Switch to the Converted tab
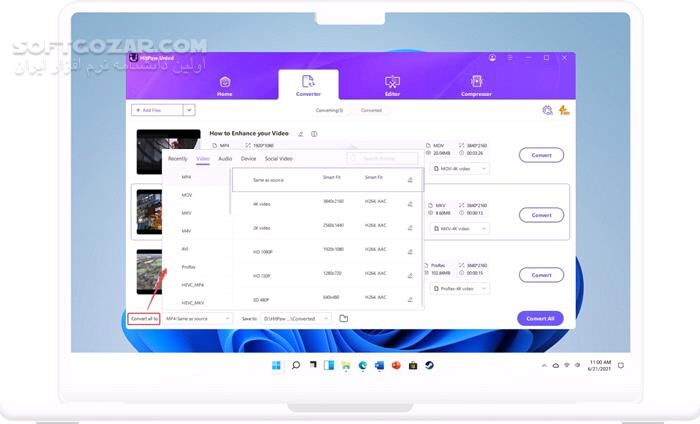Screen dimensions: 700x424 [371, 110]
